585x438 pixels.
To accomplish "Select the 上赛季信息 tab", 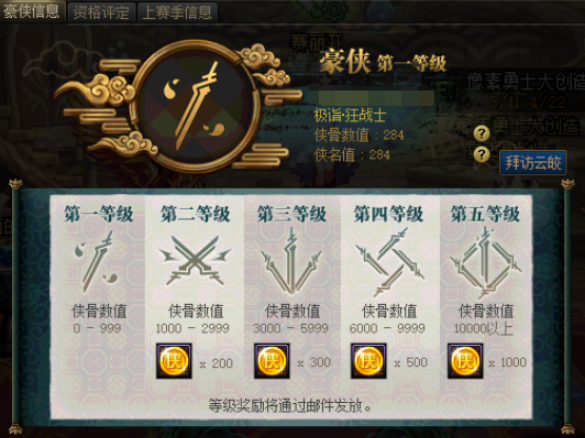I will [x=177, y=12].
